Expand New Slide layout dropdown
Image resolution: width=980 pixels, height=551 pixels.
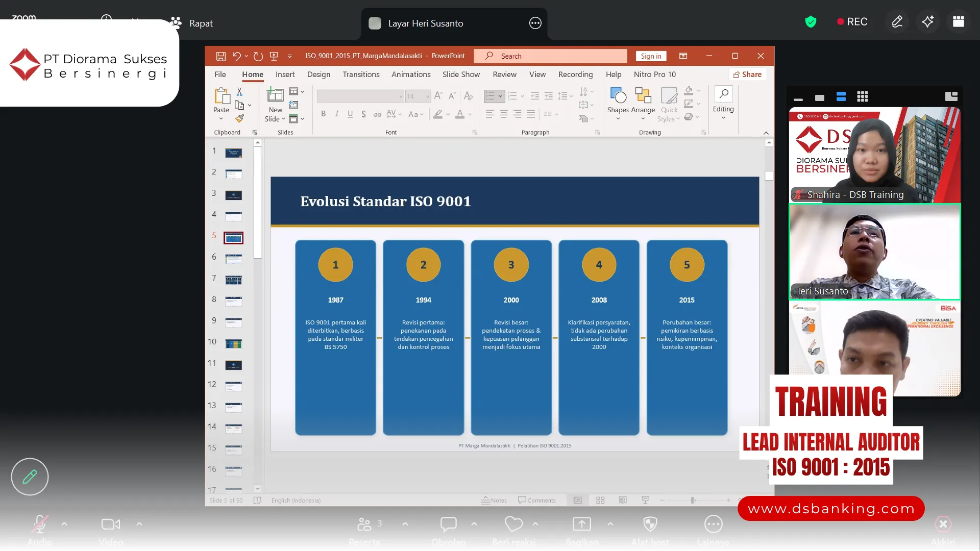[x=283, y=119]
